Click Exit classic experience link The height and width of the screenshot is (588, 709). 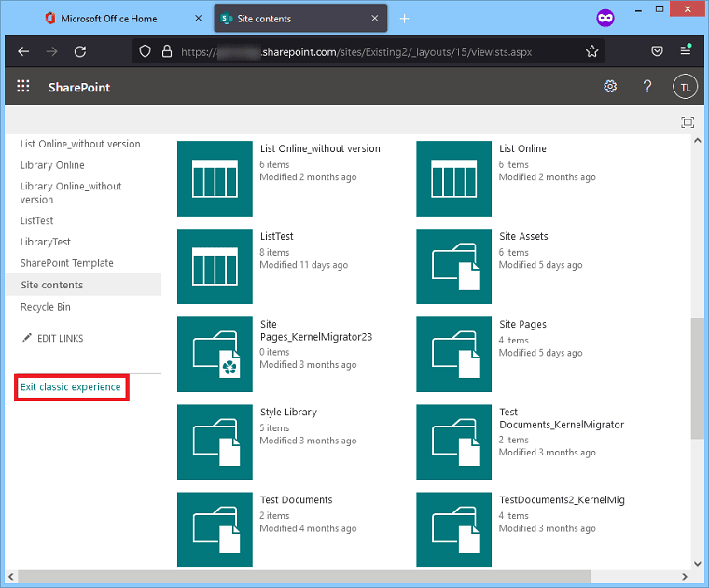[x=71, y=386]
